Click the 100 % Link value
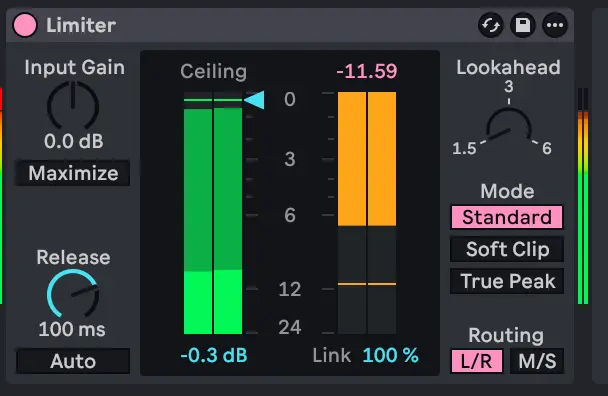Image resolution: width=608 pixels, height=396 pixels. pyautogui.click(x=390, y=355)
